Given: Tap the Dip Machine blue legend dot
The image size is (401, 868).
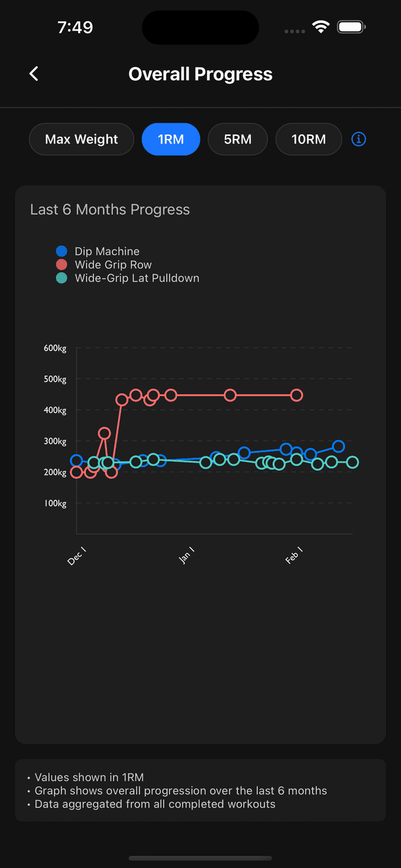Looking at the screenshot, I should (61, 251).
